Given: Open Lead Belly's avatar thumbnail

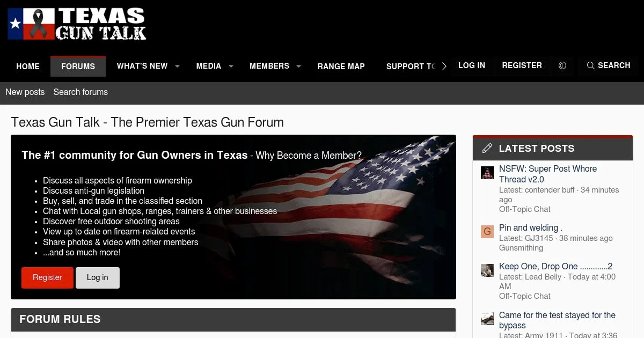Looking at the screenshot, I should coord(487,270).
